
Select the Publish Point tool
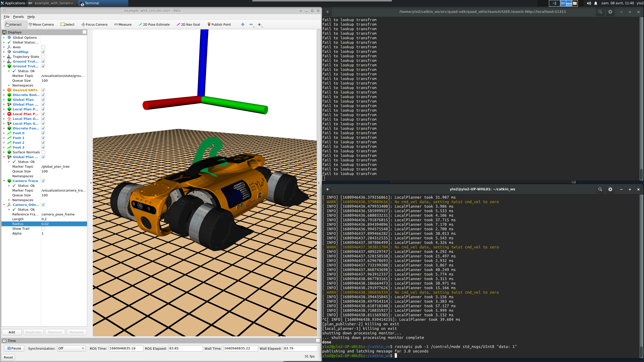tap(219, 24)
